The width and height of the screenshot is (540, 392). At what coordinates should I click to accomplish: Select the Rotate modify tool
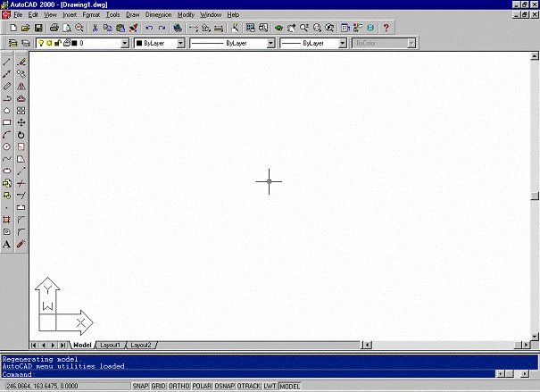click(21, 134)
